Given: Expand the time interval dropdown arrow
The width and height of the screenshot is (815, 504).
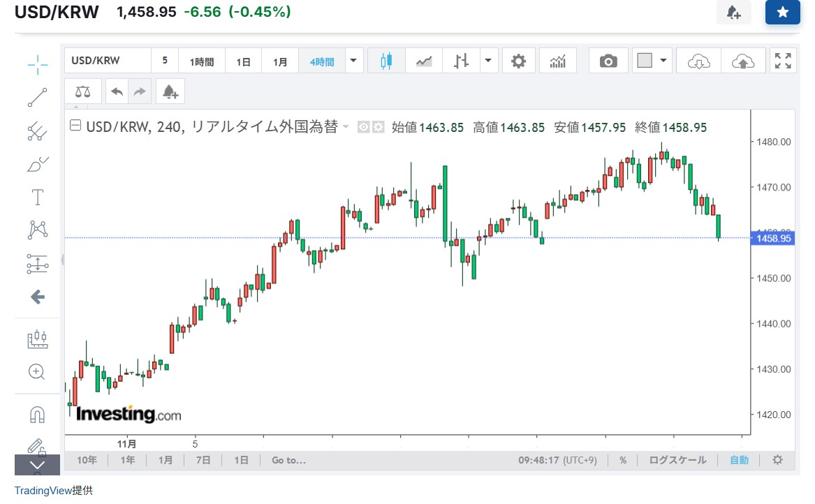Looking at the screenshot, I should 353,61.
